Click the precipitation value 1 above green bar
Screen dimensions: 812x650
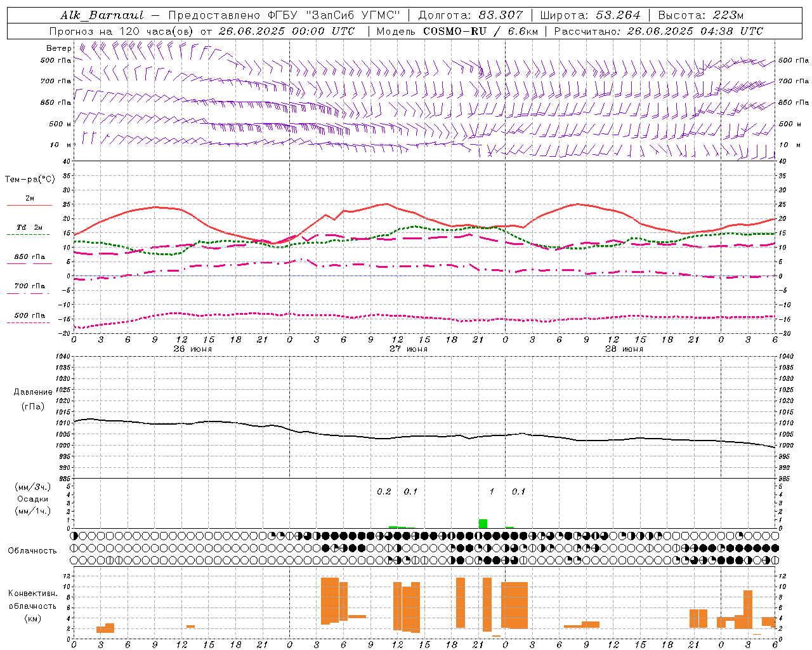click(492, 492)
